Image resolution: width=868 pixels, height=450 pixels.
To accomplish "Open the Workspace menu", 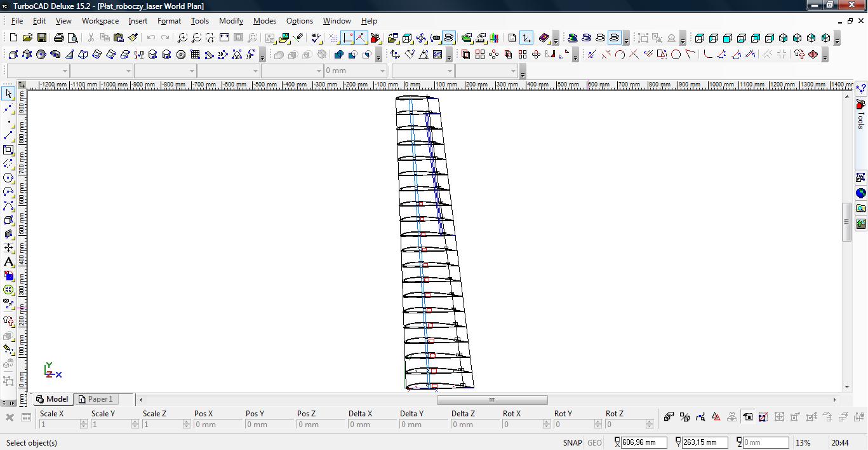I will [x=100, y=21].
